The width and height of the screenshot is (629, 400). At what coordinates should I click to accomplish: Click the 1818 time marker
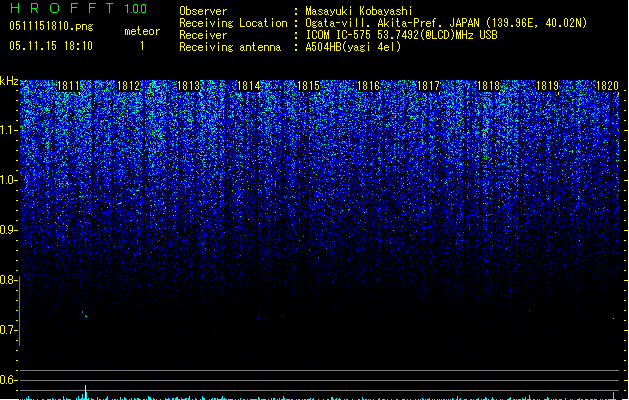point(488,86)
